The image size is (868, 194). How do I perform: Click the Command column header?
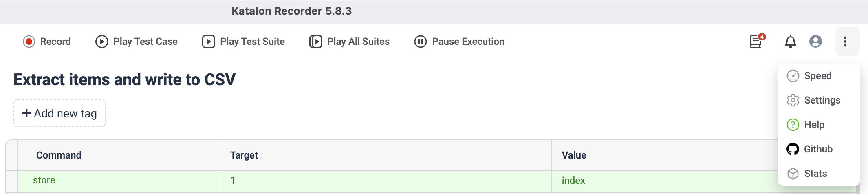pos(59,155)
